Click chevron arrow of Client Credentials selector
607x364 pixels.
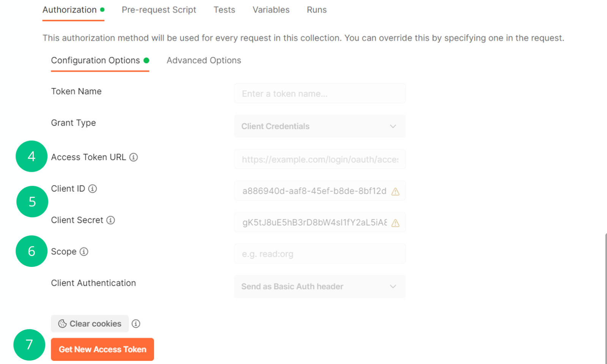tap(393, 126)
